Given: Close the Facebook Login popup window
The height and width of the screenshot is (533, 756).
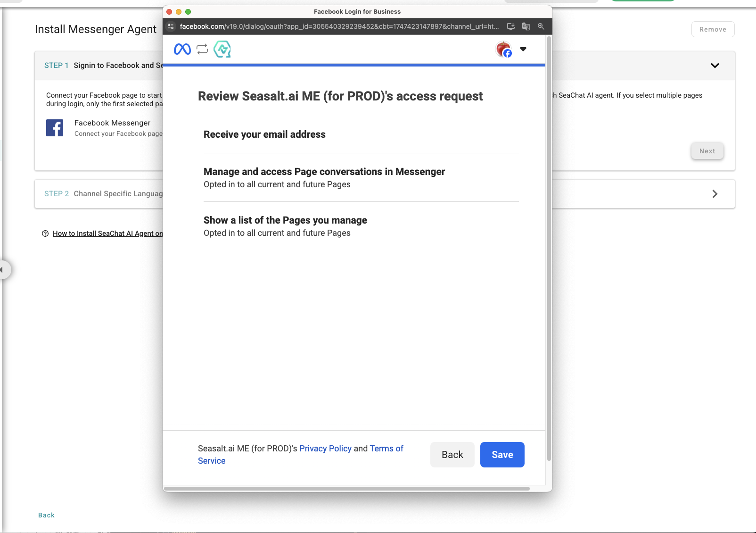Looking at the screenshot, I should tap(169, 12).
